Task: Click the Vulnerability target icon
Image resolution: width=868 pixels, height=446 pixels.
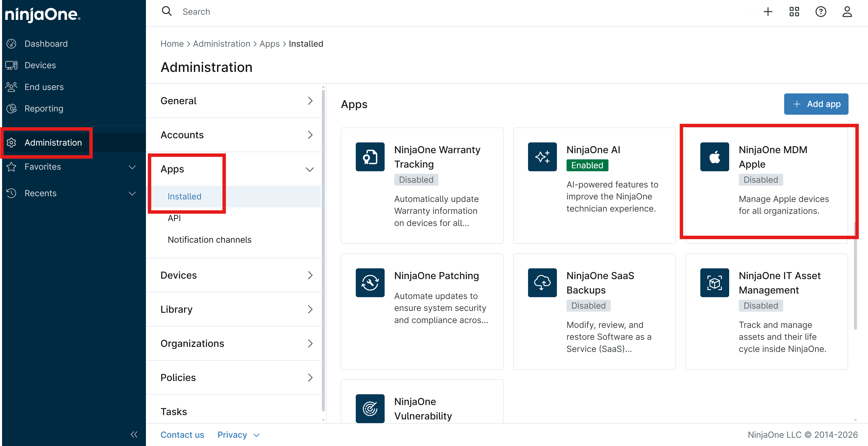Action: tap(370, 409)
